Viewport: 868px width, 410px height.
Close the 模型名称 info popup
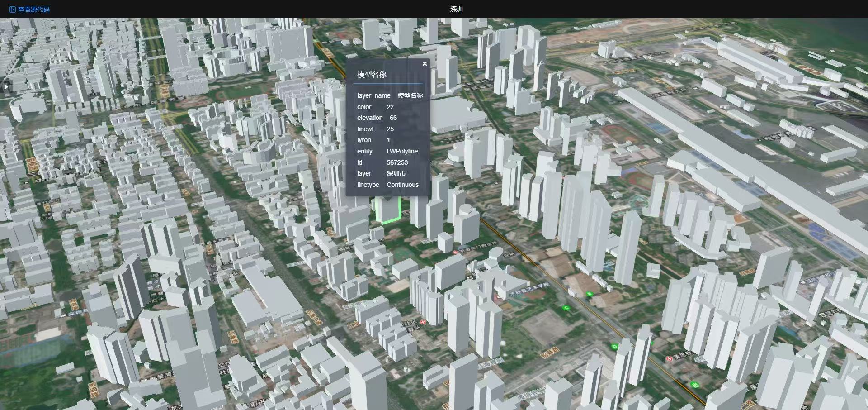click(425, 63)
